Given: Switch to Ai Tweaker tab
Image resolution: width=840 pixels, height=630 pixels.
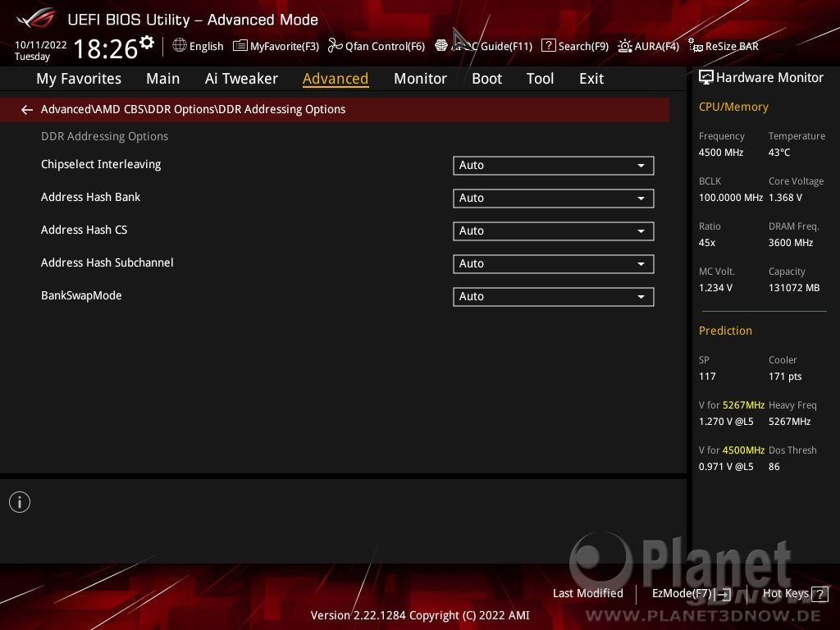Looking at the screenshot, I should tap(241, 79).
